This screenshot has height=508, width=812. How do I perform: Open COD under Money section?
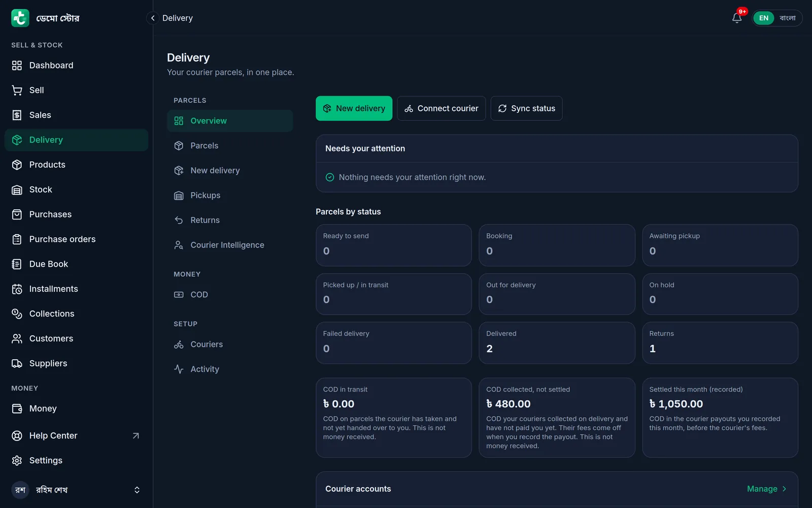(230, 295)
